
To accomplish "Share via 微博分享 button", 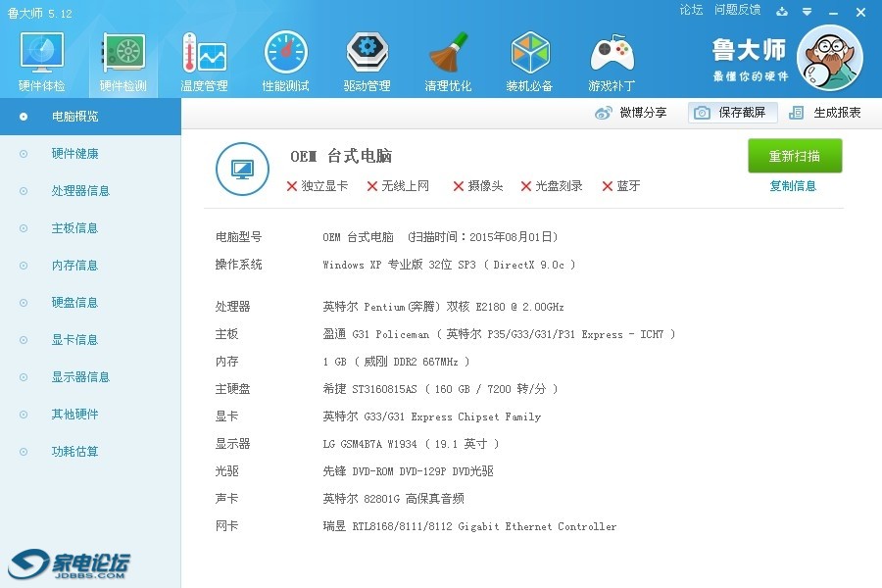I will tap(632, 113).
